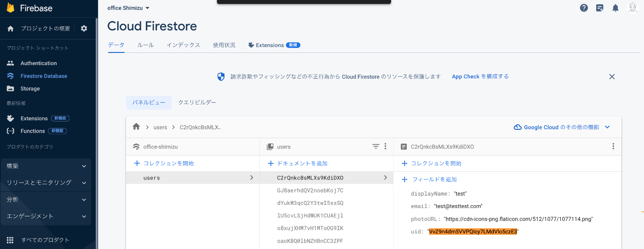Viewport: 644px width, 249px height.
Task: Expand Google Cloud other features chevron
Action: pos(607,127)
